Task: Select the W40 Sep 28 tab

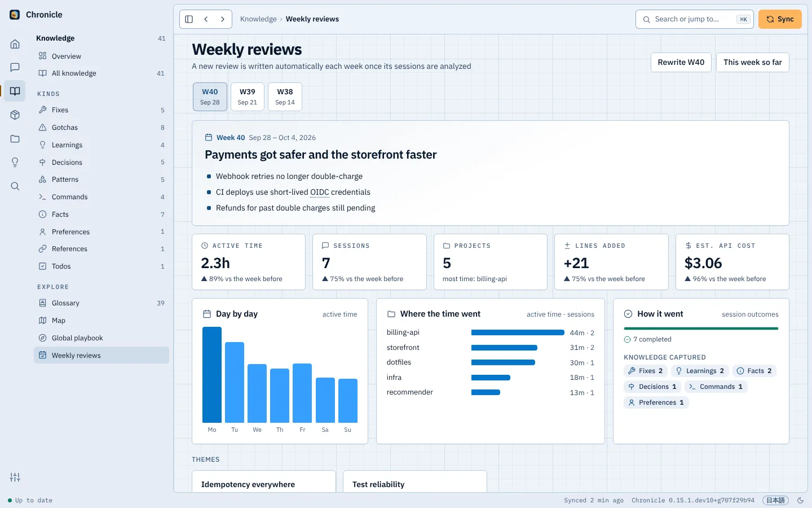Action: [x=210, y=97]
